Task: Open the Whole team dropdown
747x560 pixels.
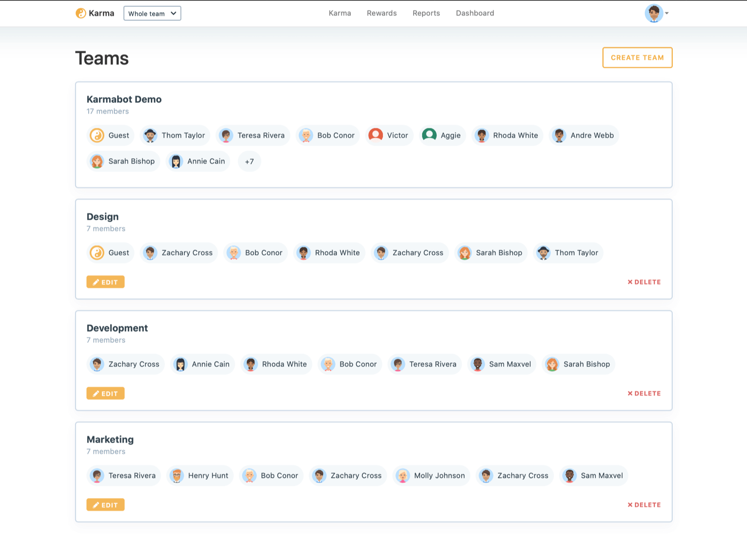Action: click(152, 14)
